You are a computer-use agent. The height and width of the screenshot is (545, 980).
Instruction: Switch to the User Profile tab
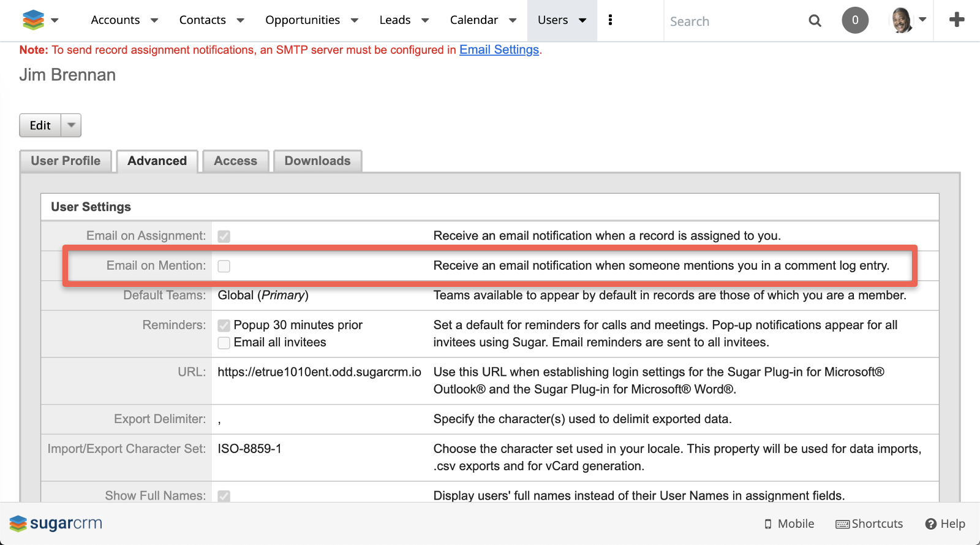tap(66, 161)
